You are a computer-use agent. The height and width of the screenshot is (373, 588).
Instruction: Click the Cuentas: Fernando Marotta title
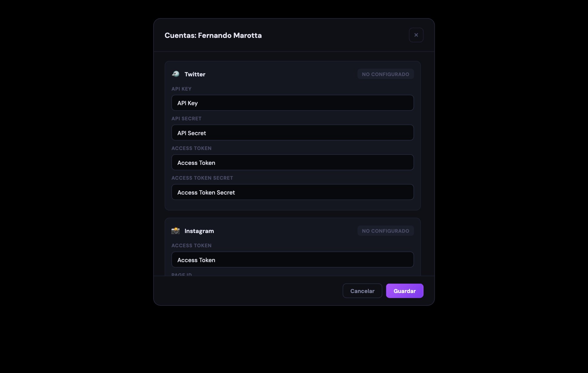pyautogui.click(x=213, y=35)
